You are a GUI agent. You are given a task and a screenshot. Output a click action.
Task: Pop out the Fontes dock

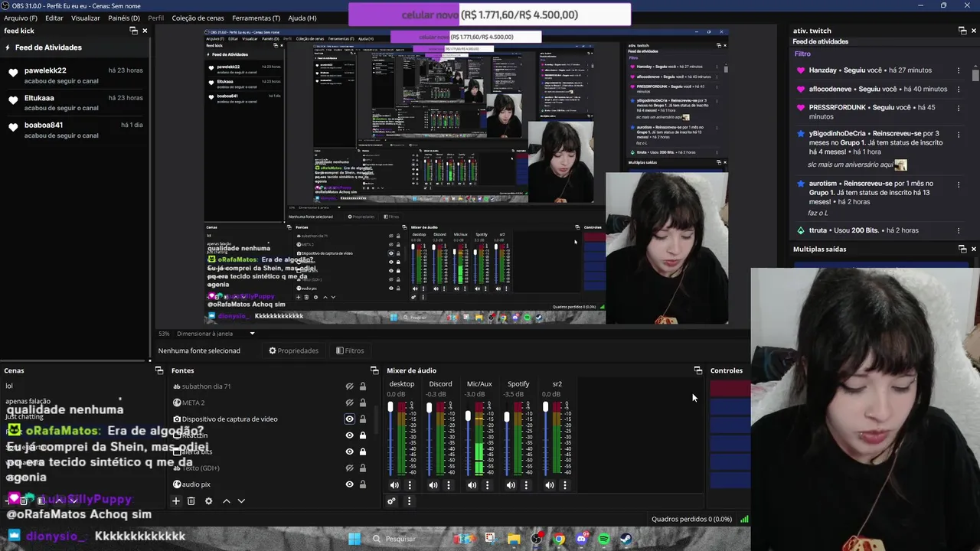374,370
